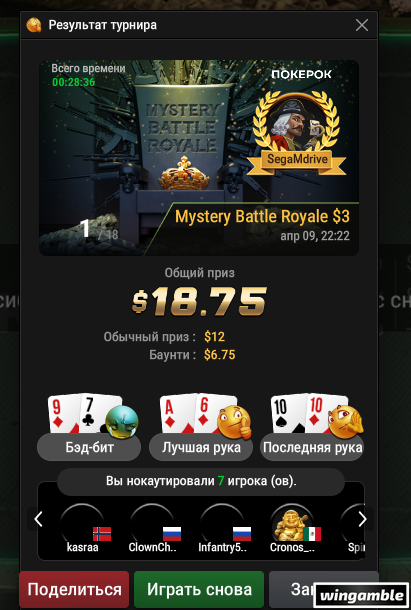Image resolution: width=411 pixels, height=610 pixels.
Task: Click the emoji app icon in title bar
Action: tap(34, 25)
